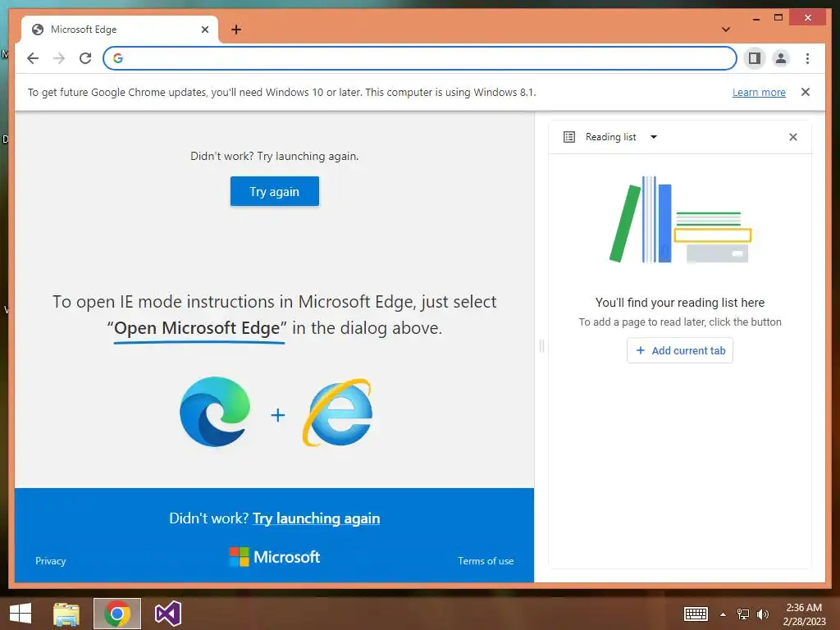Click Add current tab button
This screenshot has width=840, height=630.
click(x=680, y=350)
